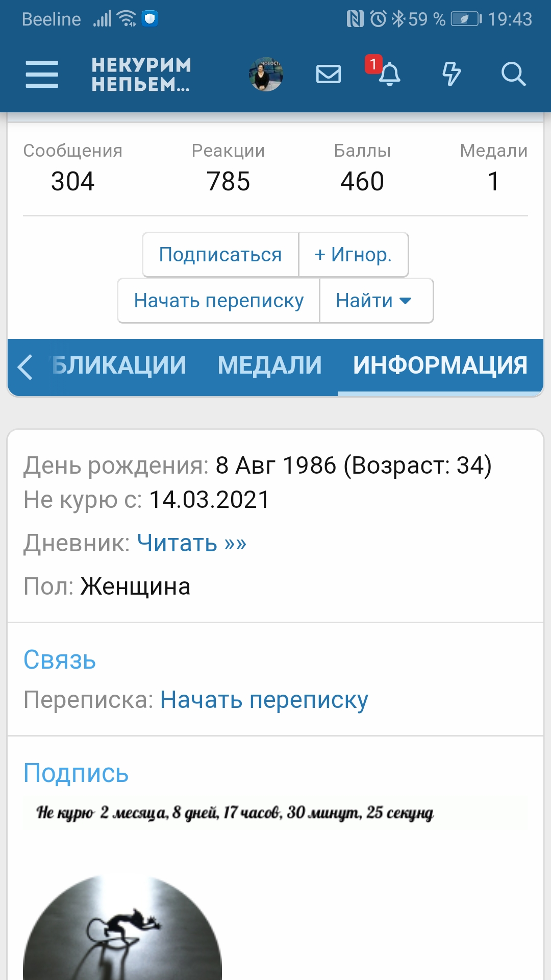
Task: Tap the НЕКУРИМ НЕПЬЕМ forum logo
Action: (141, 75)
